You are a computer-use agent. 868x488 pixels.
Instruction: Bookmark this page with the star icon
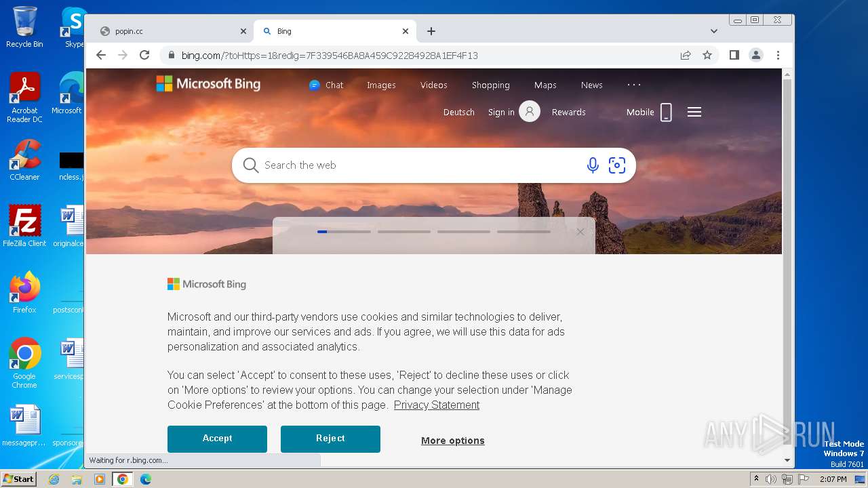pyautogui.click(x=707, y=56)
